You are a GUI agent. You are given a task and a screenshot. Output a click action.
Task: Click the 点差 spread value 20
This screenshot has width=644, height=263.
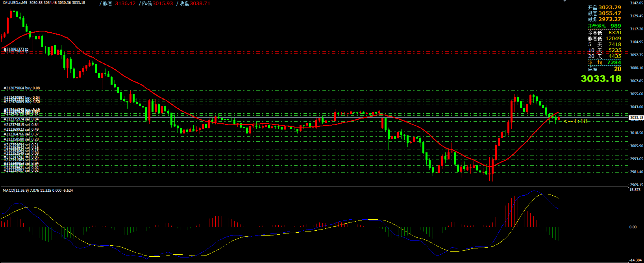617,69
